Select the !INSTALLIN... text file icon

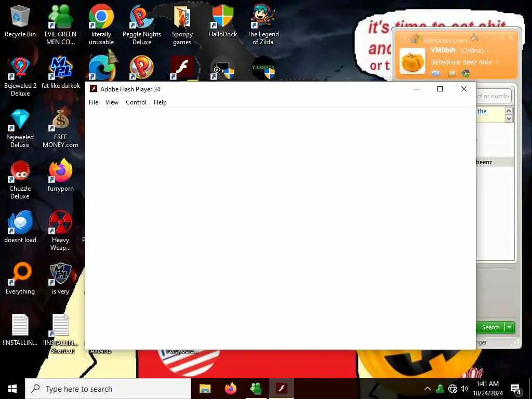(20, 329)
